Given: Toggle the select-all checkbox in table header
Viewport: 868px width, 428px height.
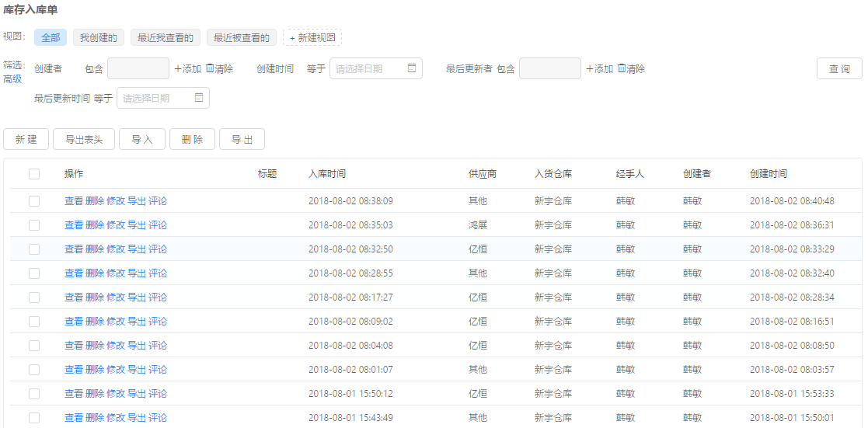Looking at the screenshot, I should tap(34, 174).
